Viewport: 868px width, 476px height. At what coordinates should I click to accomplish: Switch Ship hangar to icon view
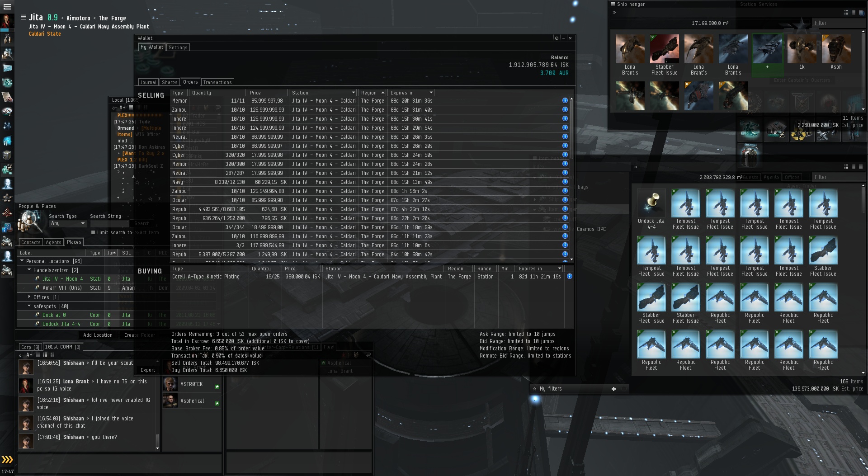tap(846, 12)
